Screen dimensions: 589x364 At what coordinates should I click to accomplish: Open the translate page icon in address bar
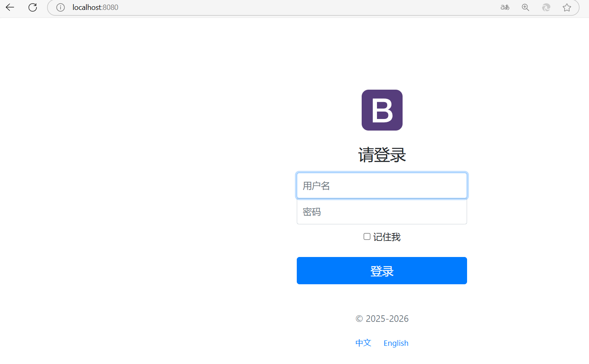pos(505,7)
